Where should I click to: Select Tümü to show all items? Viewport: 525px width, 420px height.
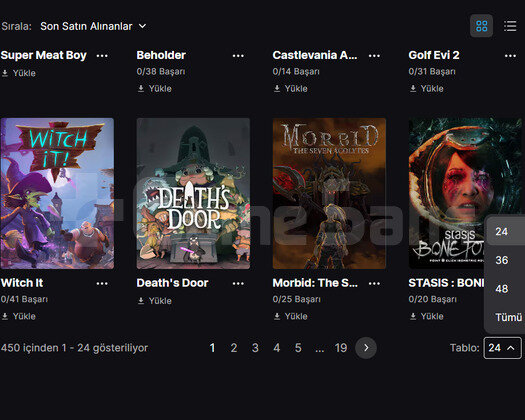pos(506,317)
